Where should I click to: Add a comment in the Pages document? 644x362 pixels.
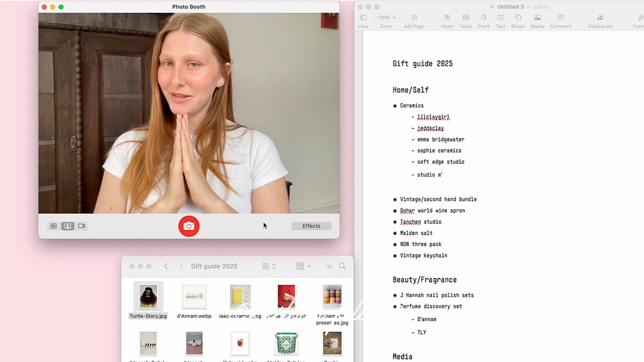tap(560, 21)
